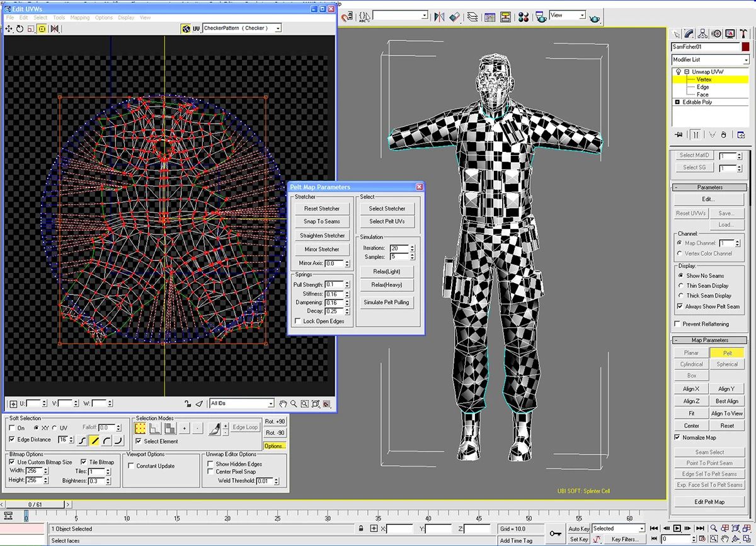
Task: Toggle the Always Show Pelt Seam checkbox
Action: tap(680, 306)
